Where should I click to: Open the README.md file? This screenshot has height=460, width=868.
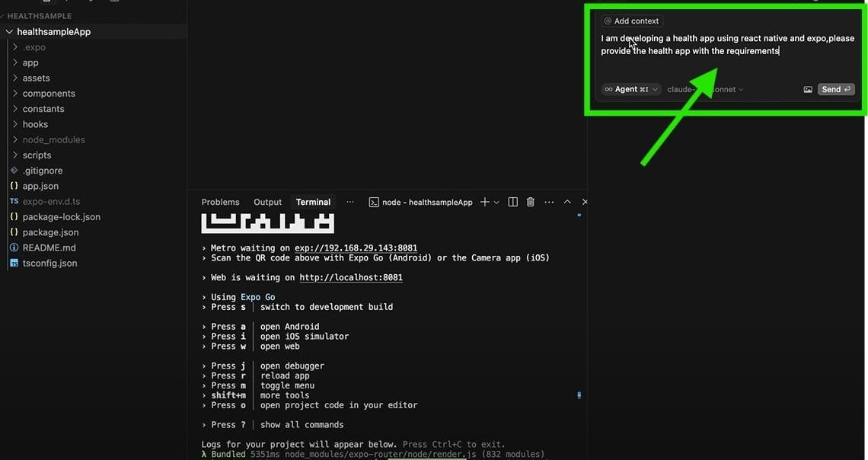tap(49, 248)
